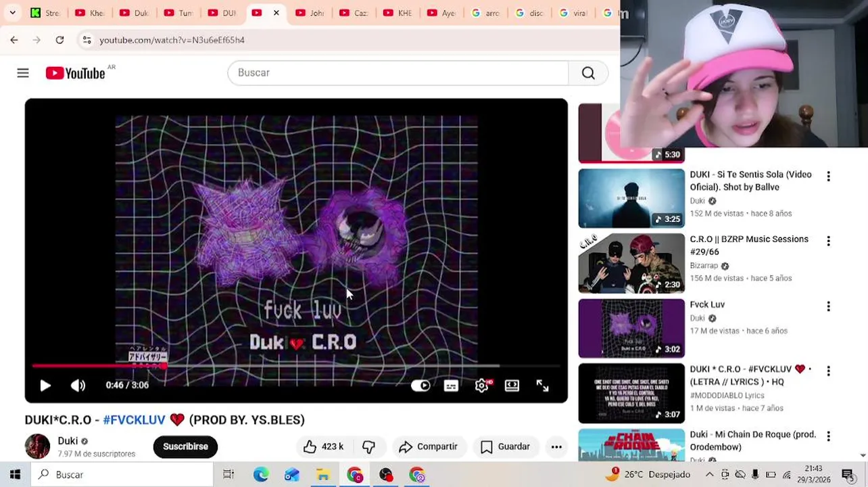Click the search magnifier button on YouTube

[x=588, y=73]
